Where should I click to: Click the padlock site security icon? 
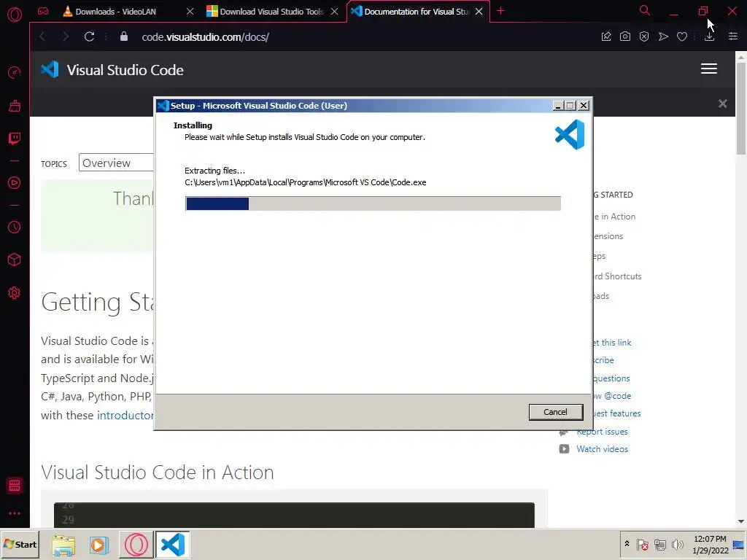[124, 36]
